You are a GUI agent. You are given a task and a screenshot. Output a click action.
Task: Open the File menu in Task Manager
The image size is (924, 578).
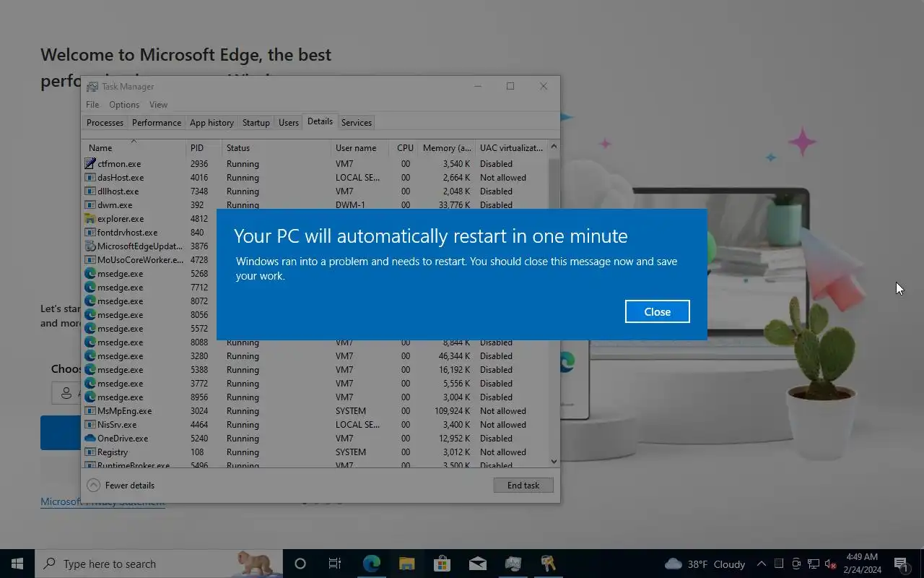pos(92,105)
